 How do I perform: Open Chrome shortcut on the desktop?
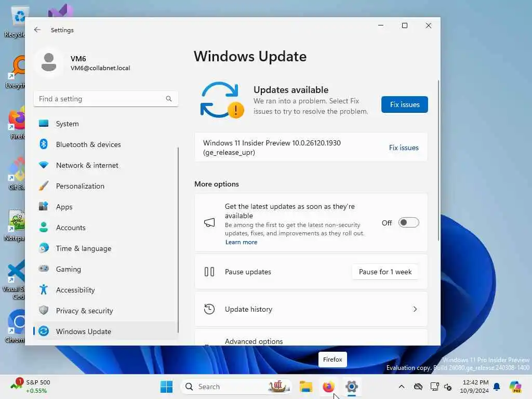(15, 326)
